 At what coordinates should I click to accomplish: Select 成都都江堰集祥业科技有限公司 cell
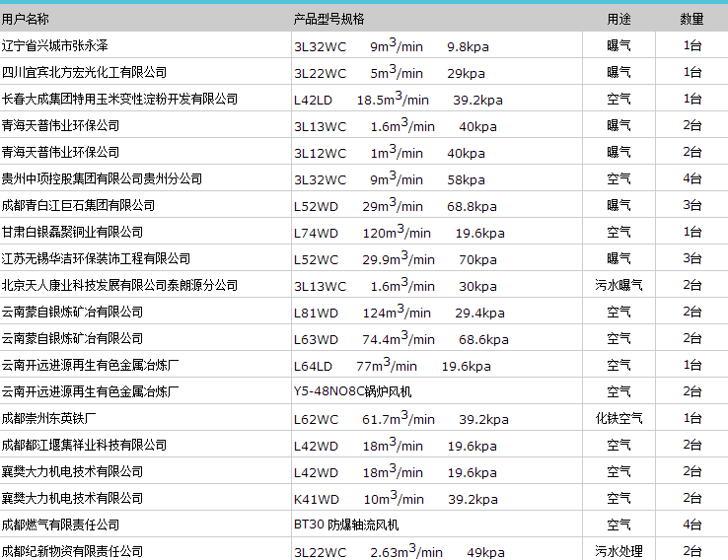(x=84, y=445)
